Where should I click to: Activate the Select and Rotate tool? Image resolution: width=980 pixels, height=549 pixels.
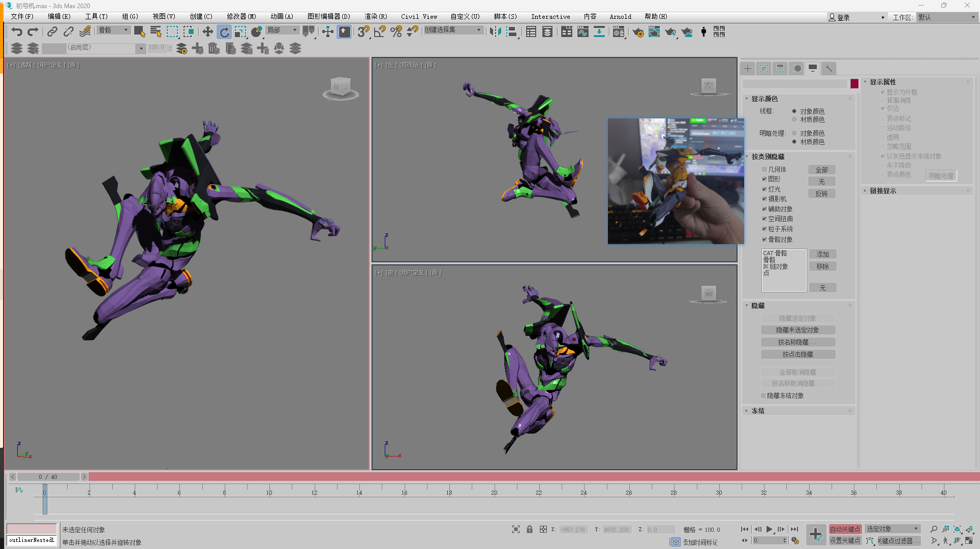[x=224, y=32]
